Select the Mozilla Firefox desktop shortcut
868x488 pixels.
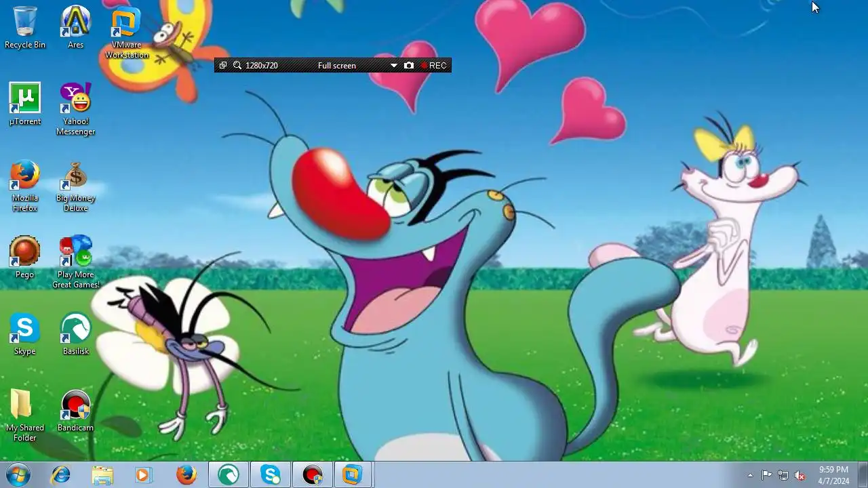tap(25, 186)
